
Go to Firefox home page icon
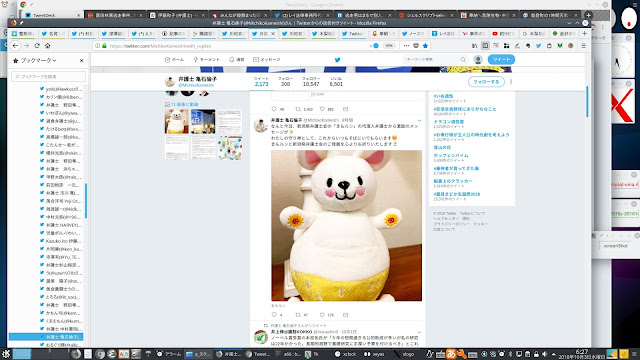(47, 46)
